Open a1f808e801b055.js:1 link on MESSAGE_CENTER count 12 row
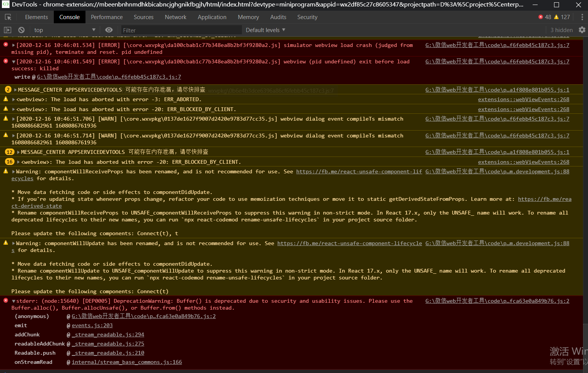Screen dimensions: 588x373 497,152
